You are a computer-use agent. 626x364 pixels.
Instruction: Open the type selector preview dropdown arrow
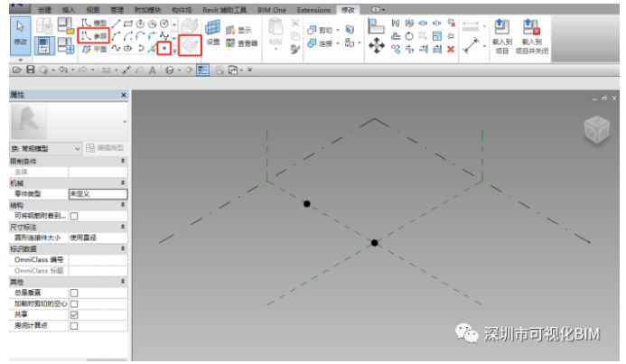coord(125,122)
